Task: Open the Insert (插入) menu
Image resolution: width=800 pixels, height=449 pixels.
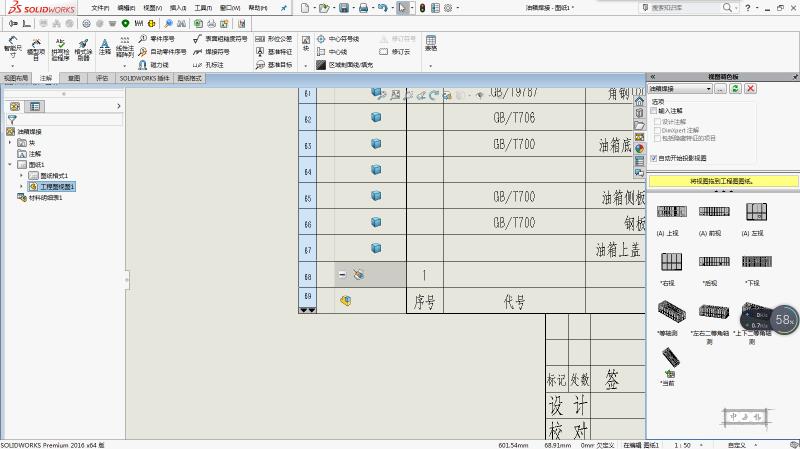Action: point(178,8)
